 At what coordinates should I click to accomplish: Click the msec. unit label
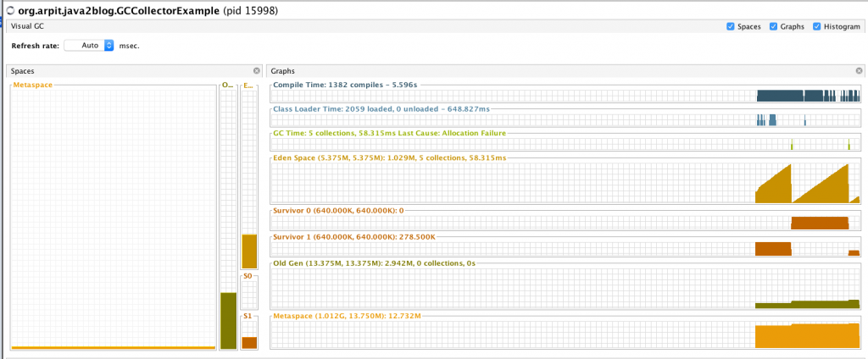130,46
